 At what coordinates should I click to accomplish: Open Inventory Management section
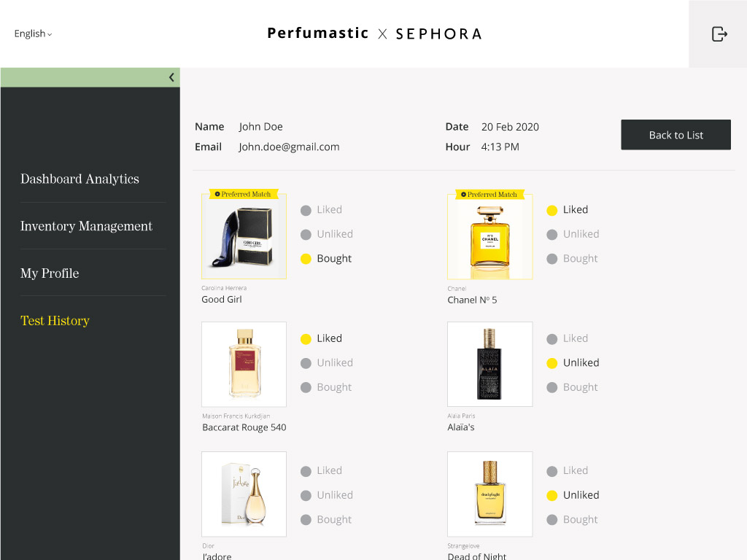point(86,226)
